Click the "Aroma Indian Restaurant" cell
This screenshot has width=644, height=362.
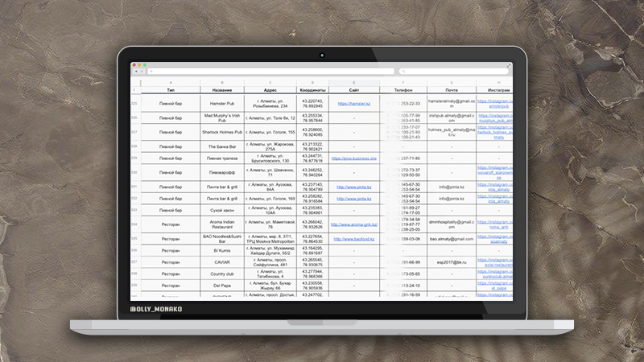pyautogui.click(x=222, y=224)
